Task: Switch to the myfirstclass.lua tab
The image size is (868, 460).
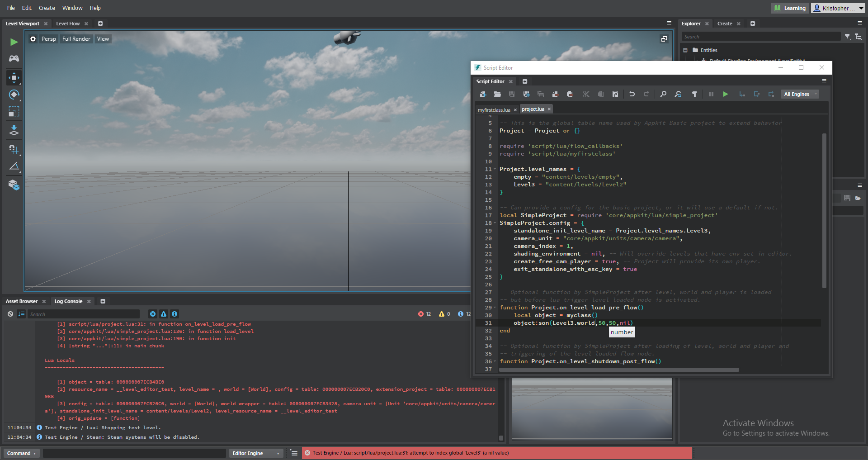Action: pyautogui.click(x=494, y=109)
